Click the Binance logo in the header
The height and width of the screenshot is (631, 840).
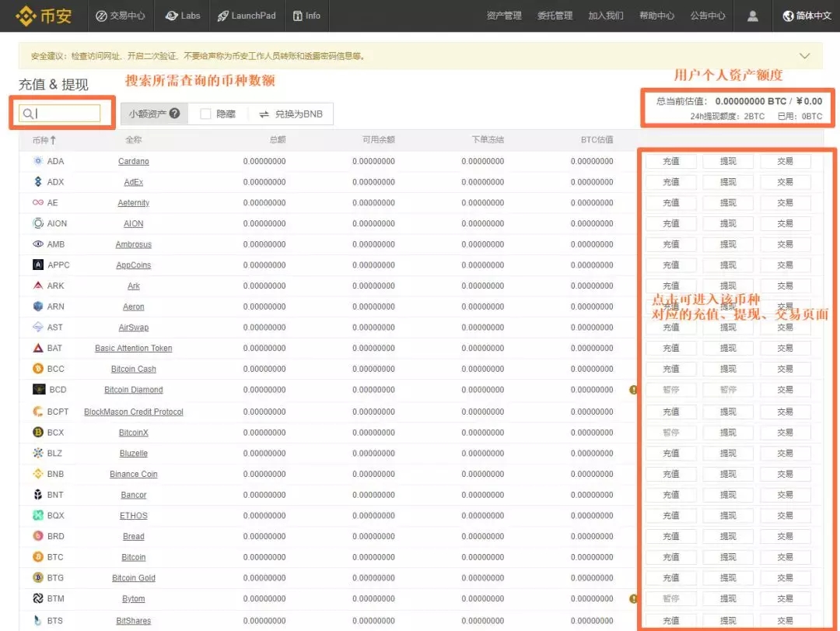(x=44, y=16)
